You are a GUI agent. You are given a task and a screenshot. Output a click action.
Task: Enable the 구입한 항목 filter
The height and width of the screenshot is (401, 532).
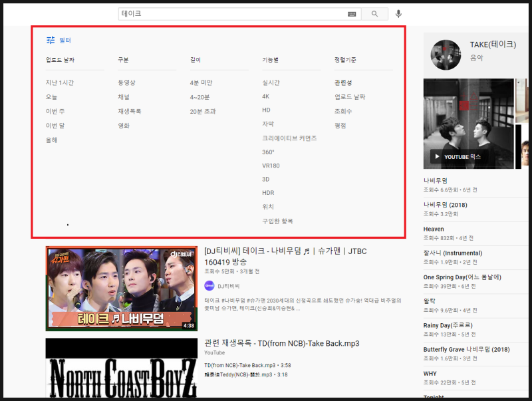pos(277,221)
